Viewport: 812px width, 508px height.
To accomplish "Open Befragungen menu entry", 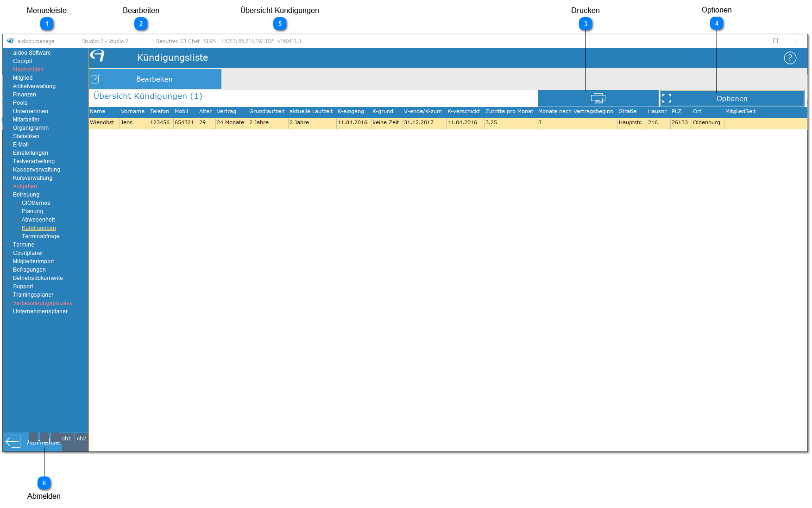I will pos(30,270).
